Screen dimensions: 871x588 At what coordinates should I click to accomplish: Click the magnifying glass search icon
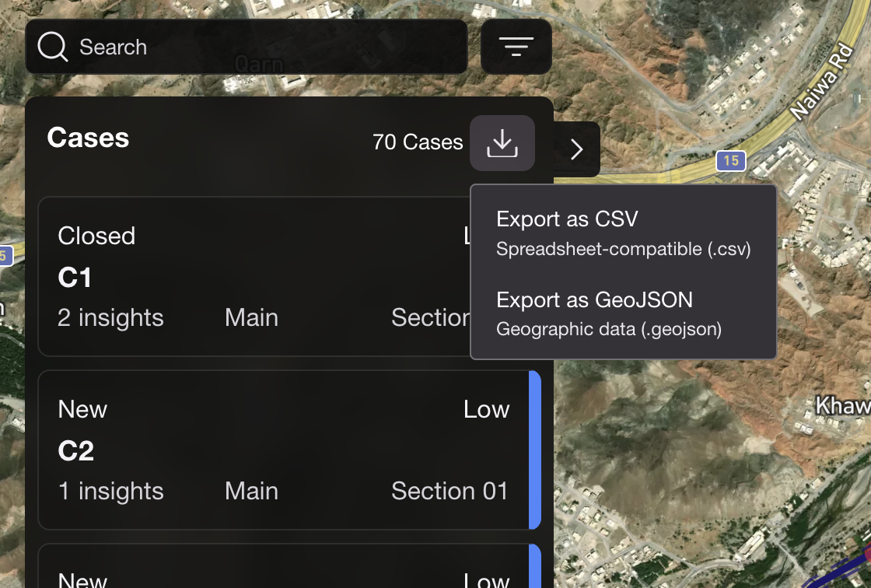point(53,47)
